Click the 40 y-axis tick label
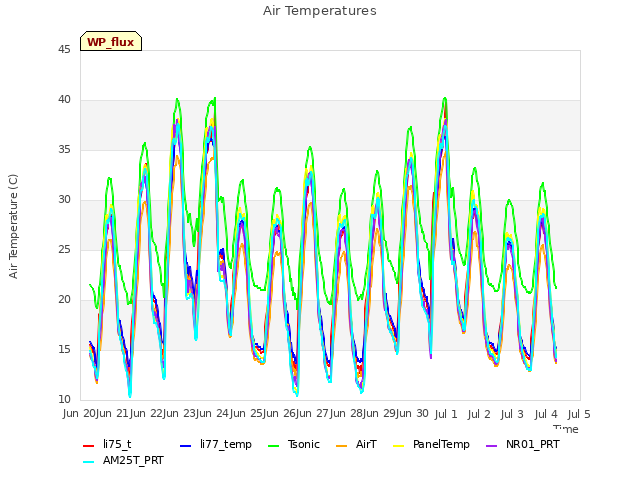 point(64,99)
